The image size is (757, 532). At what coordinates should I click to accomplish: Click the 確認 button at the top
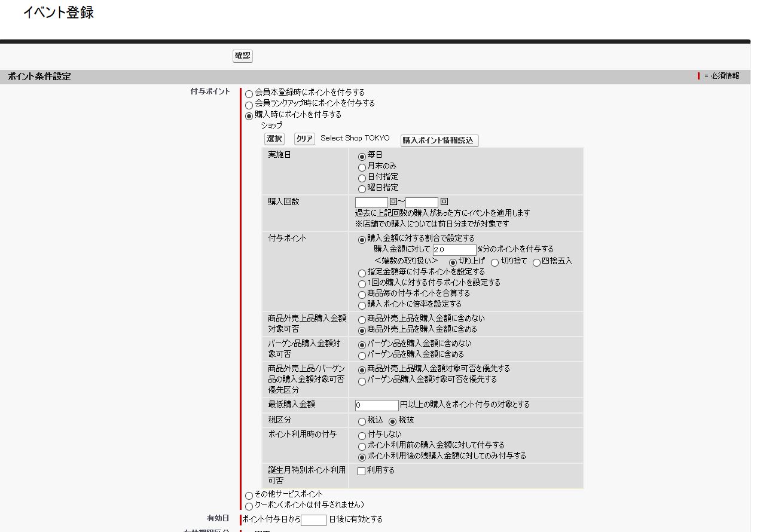coord(242,56)
